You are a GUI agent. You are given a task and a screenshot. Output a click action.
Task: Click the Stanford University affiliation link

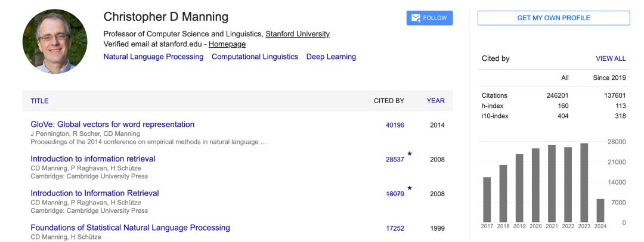pyautogui.click(x=297, y=34)
